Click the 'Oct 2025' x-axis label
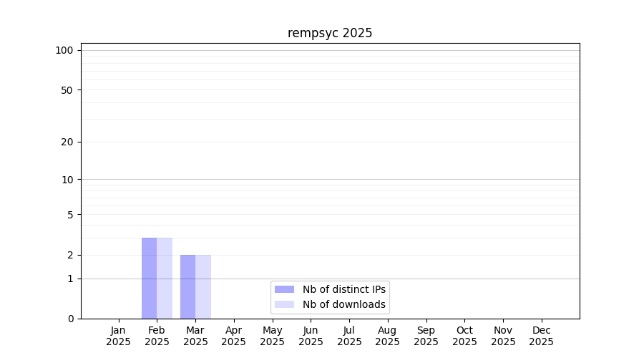644x358 pixels. tap(464, 336)
